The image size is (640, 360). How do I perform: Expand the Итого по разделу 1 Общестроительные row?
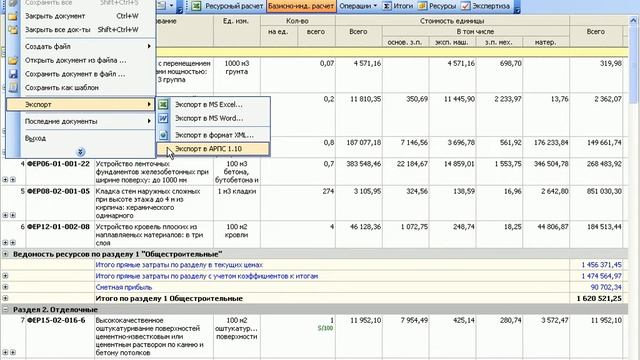5,298
